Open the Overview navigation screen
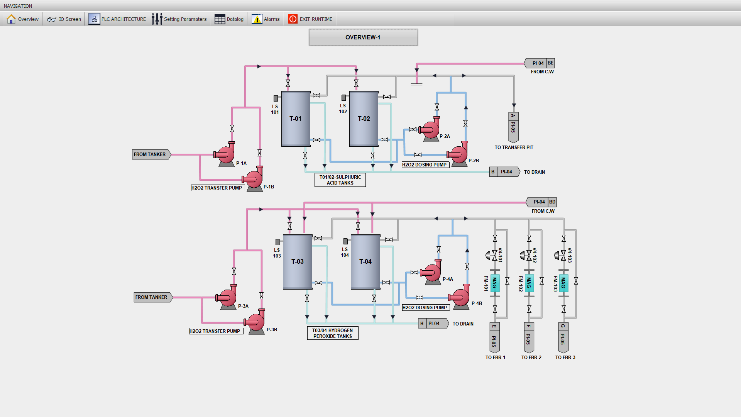Image resolution: width=741 pixels, height=417 pixels. [23, 19]
